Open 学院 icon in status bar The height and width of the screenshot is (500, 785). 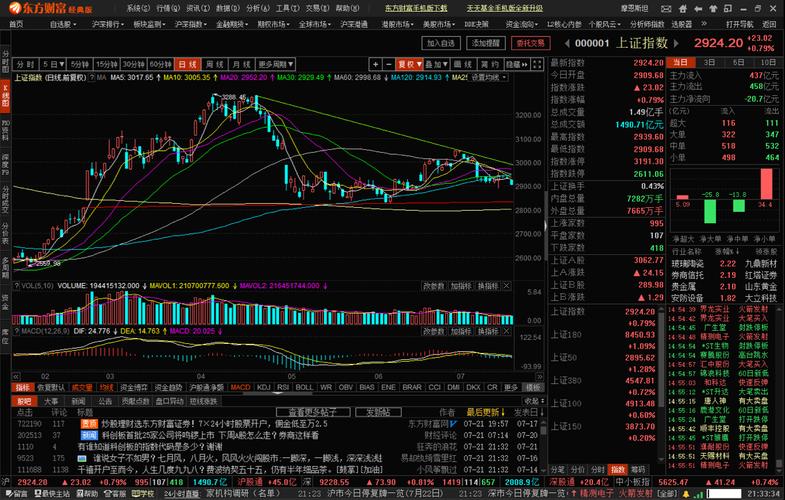[x=143, y=494]
